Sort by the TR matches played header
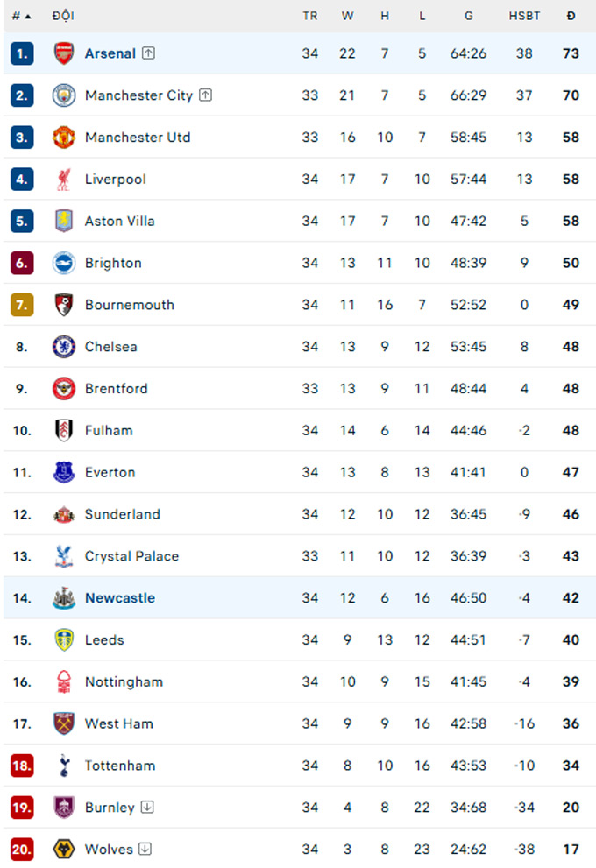The image size is (596, 868). click(x=310, y=16)
